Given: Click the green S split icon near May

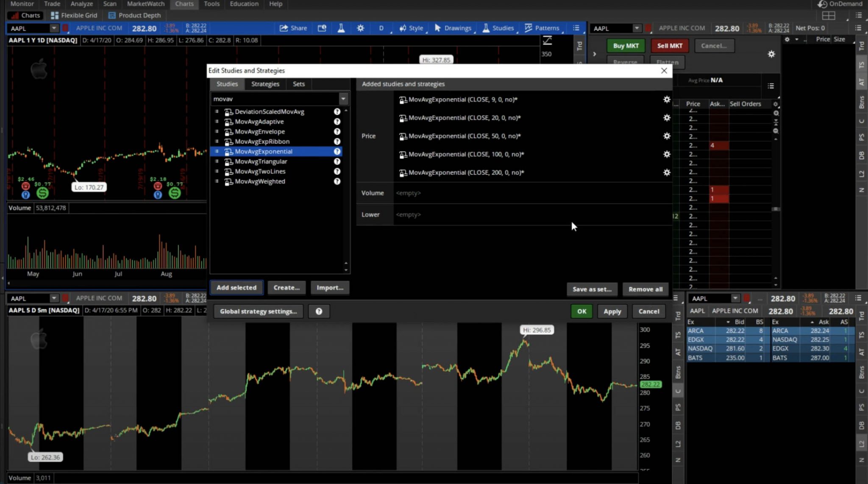Looking at the screenshot, I should coord(42,193).
